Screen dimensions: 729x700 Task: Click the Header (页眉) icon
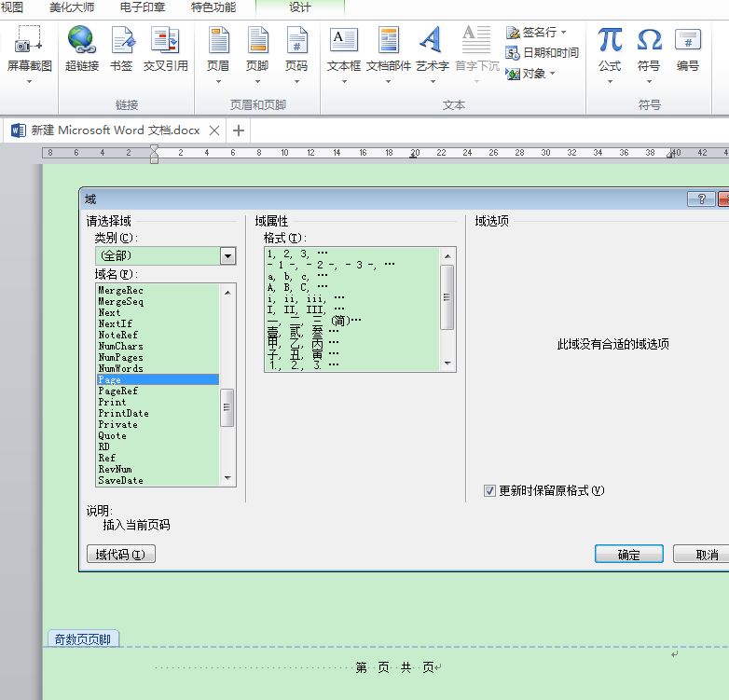218,39
